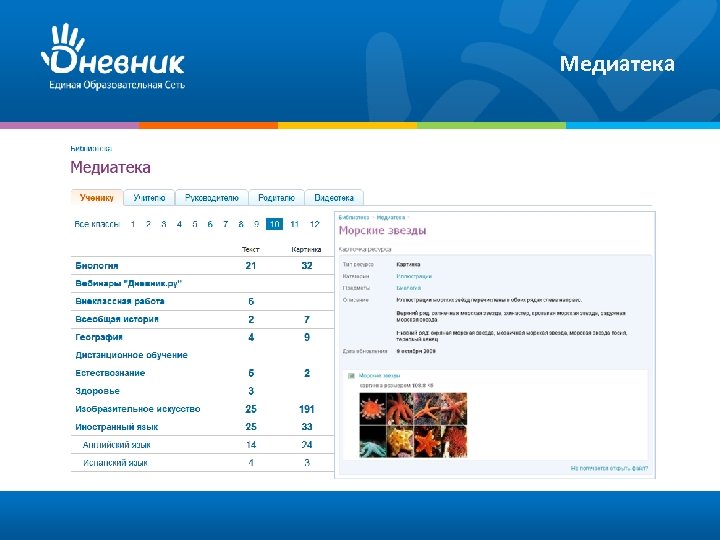The image size is (720, 540).
Task: Filter by class 6 in class row
Action: pos(210,224)
